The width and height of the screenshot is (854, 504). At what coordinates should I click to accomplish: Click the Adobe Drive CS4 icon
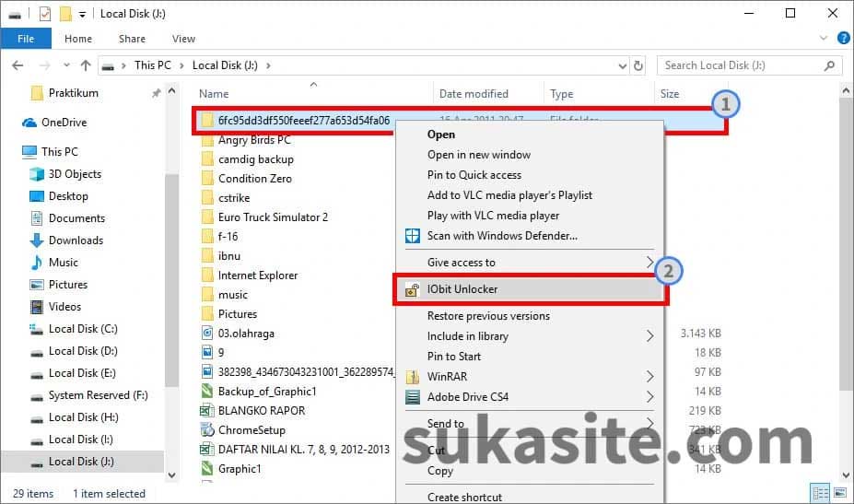[413, 397]
